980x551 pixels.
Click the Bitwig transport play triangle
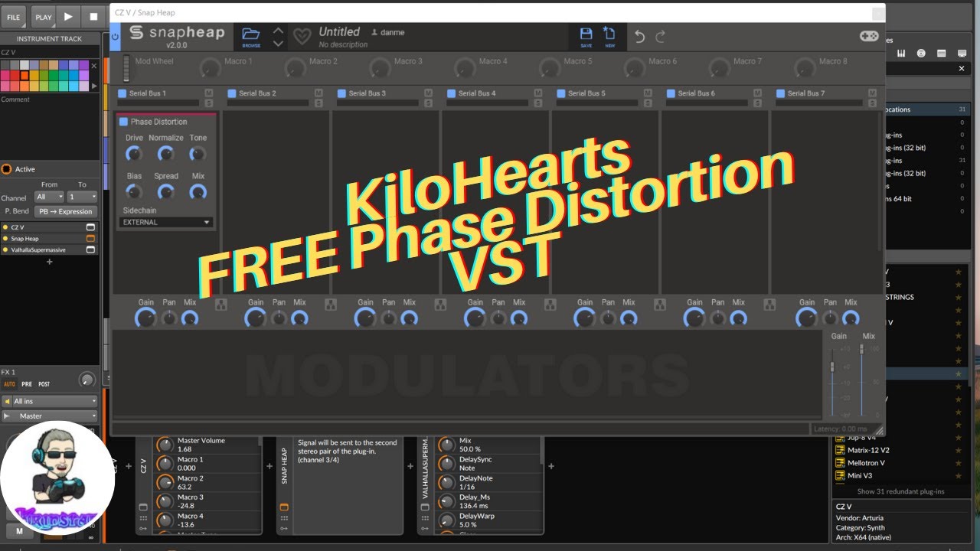(x=68, y=16)
